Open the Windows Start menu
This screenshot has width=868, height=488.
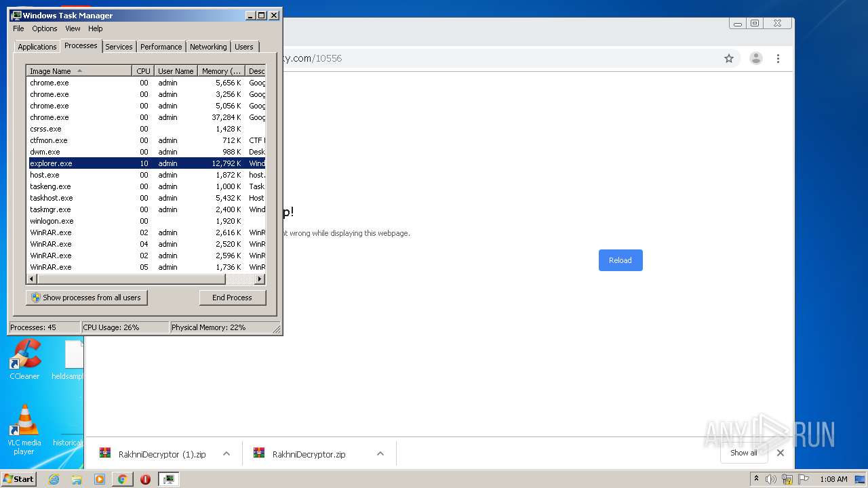(19, 479)
